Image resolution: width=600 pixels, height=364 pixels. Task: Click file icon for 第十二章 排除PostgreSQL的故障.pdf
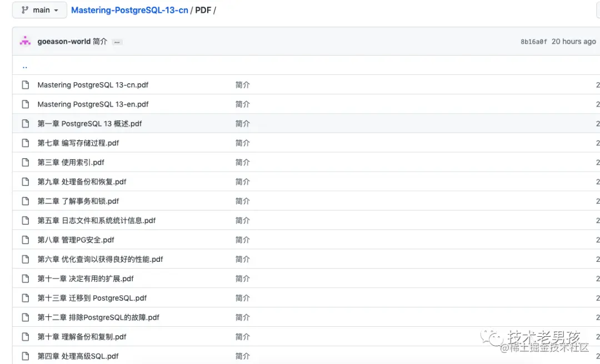click(25, 317)
